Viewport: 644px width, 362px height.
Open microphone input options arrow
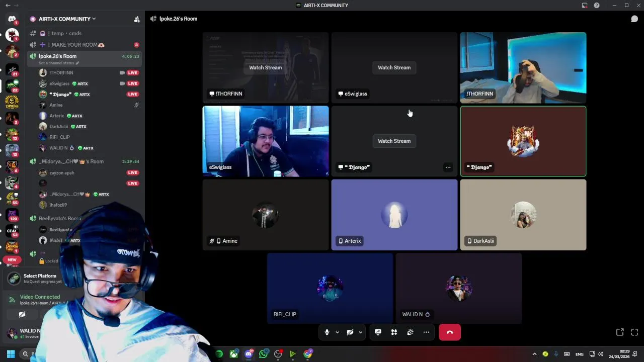pyautogui.click(x=337, y=332)
